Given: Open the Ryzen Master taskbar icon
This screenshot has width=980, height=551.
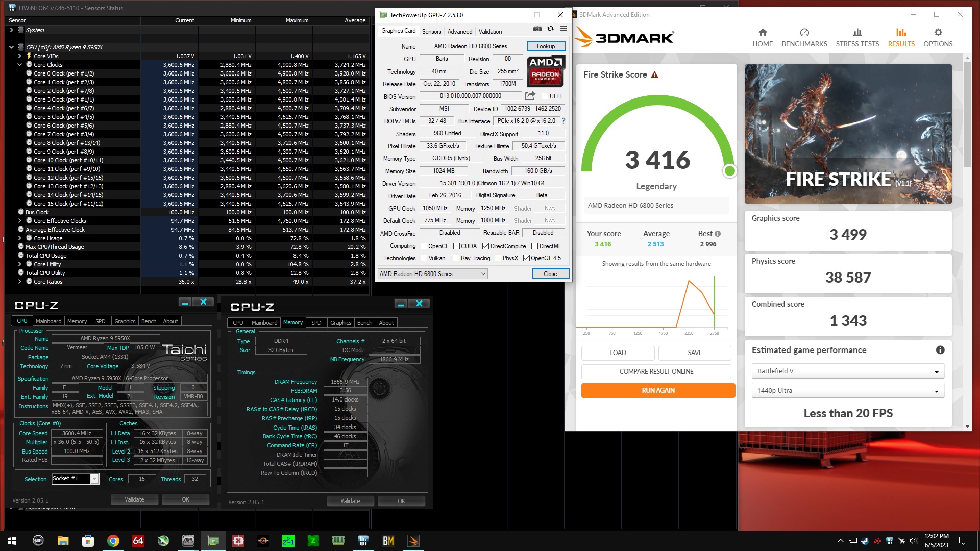Looking at the screenshot, I should pos(263,541).
